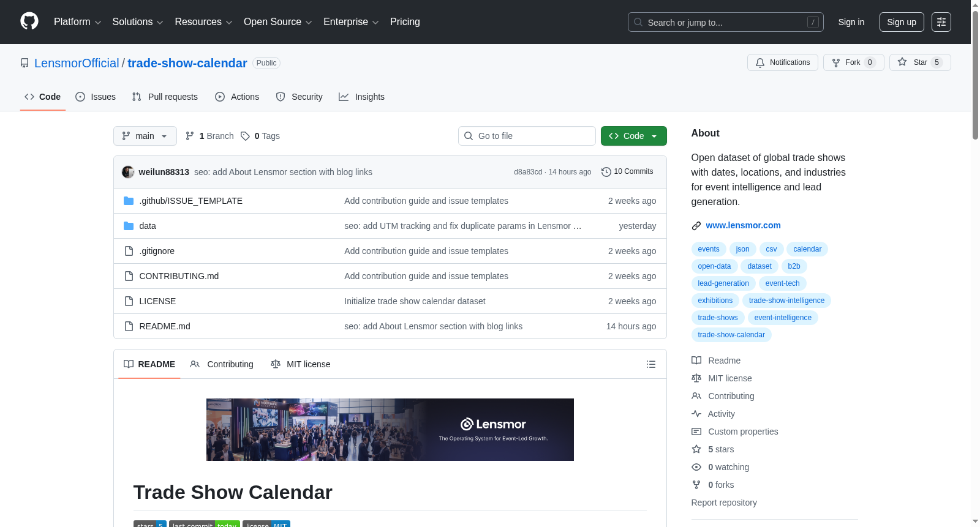Expand the Resources menu
Viewport: 980px width, 527px height.
tap(204, 22)
